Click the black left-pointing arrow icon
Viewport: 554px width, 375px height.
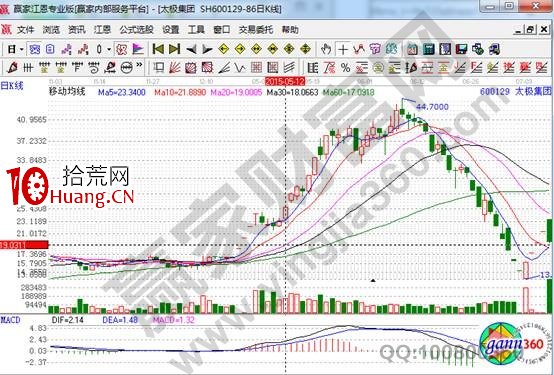pos(191,49)
